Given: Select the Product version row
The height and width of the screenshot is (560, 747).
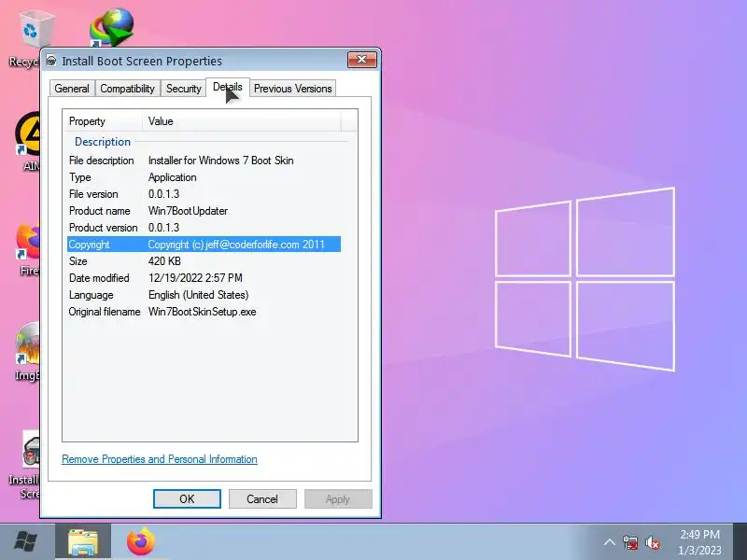Looking at the screenshot, I should pos(204,228).
